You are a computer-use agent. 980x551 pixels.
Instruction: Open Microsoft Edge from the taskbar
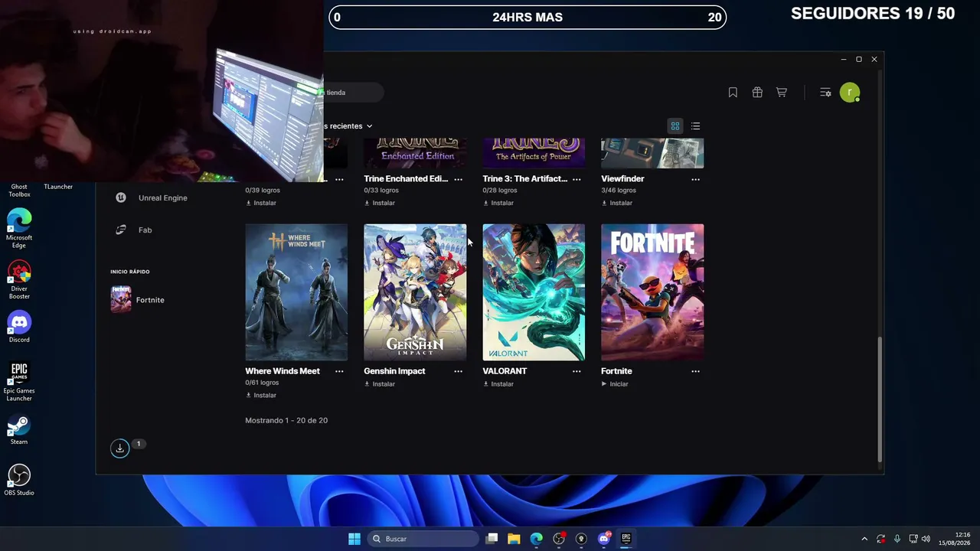tap(536, 539)
